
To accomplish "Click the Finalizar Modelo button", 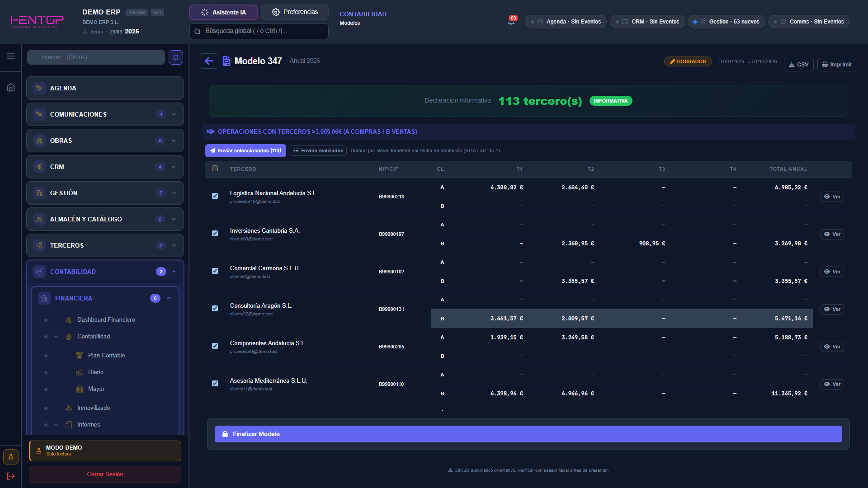I will [528, 434].
